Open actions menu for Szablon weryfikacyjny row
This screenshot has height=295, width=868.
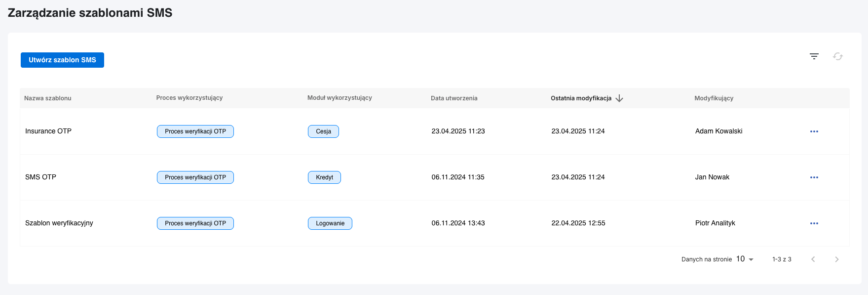tap(814, 223)
